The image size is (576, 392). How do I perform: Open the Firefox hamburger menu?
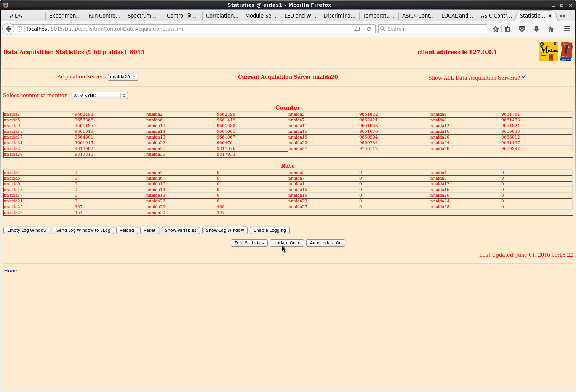point(567,29)
